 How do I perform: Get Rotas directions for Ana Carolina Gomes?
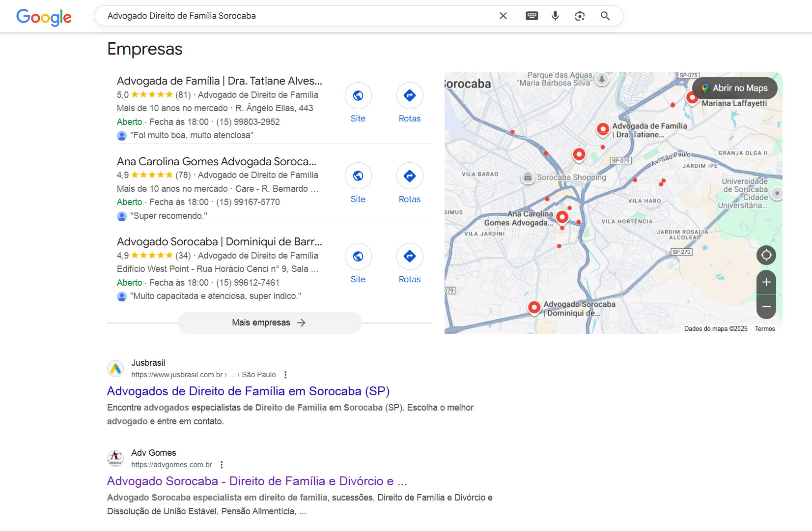410,176
